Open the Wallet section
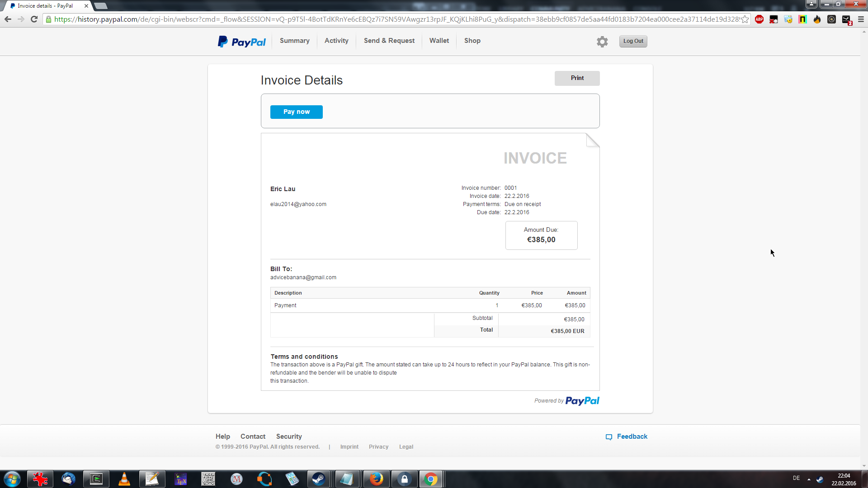Screen dimensions: 868x488 (x=439, y=41)
